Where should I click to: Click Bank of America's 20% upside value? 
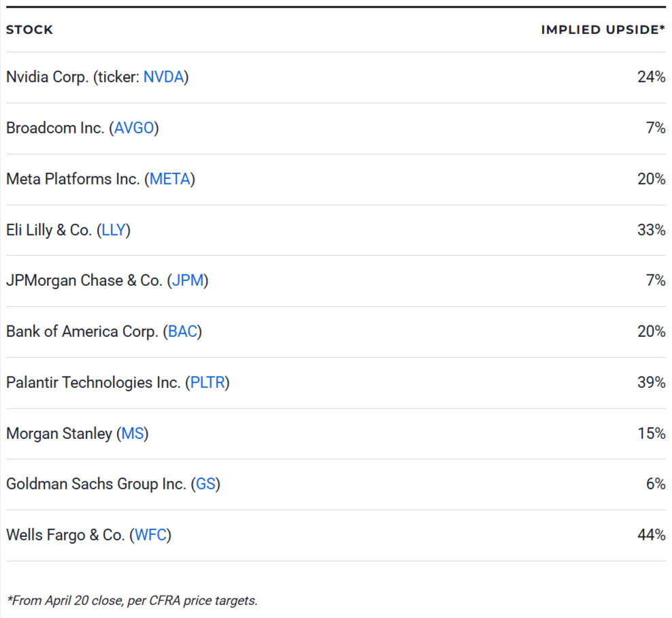click(651, 331)
